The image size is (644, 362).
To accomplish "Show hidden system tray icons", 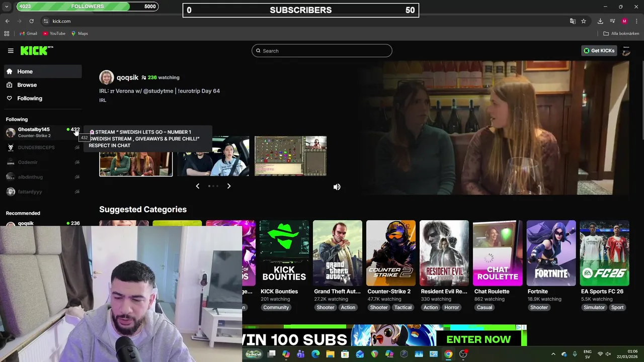I will coord(553,354).
